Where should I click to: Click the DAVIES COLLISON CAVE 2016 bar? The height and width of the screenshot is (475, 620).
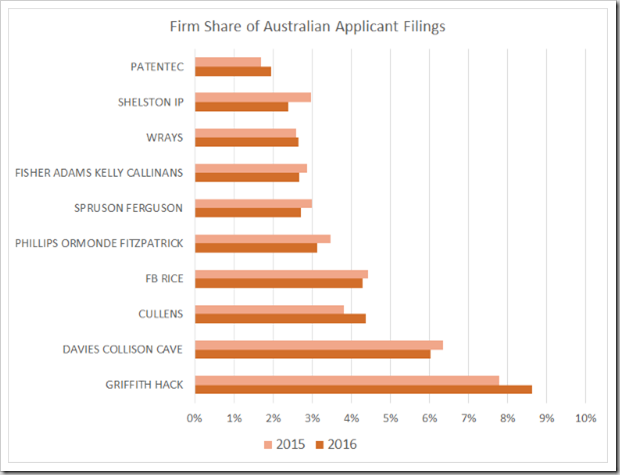point(313,354)
